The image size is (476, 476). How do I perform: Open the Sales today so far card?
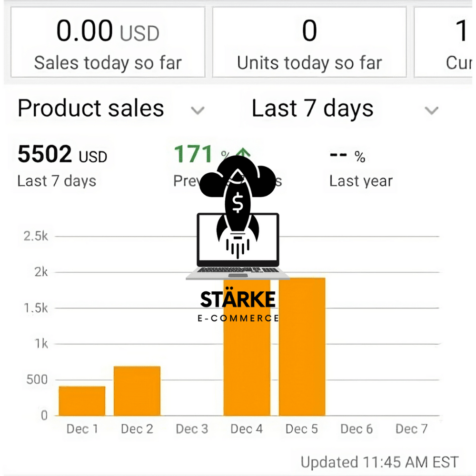(x=108, y=42)
